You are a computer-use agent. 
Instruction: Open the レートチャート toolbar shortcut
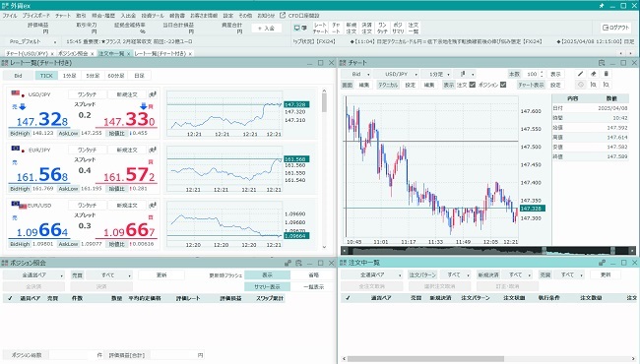pyautogui.click(x=320, y=28)
